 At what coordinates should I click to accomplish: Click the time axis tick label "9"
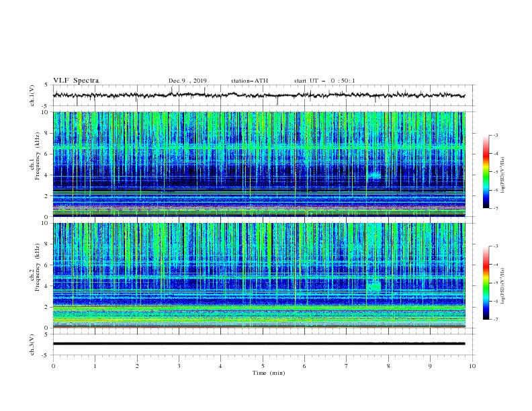point(430,366)
